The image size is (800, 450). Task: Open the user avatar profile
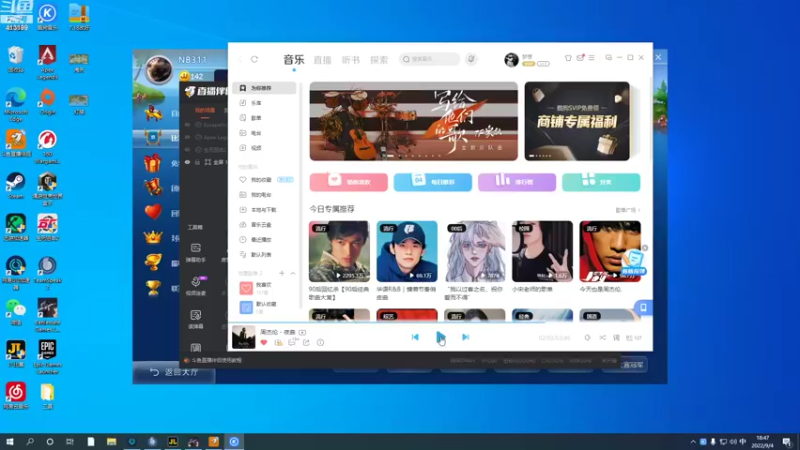(x=511, y=60)
